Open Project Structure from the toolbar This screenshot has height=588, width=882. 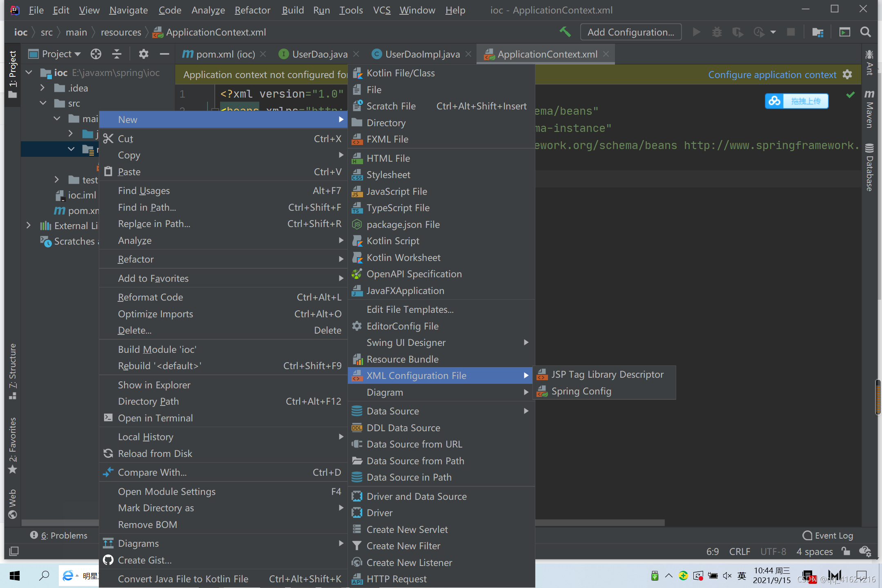[817, 32]
